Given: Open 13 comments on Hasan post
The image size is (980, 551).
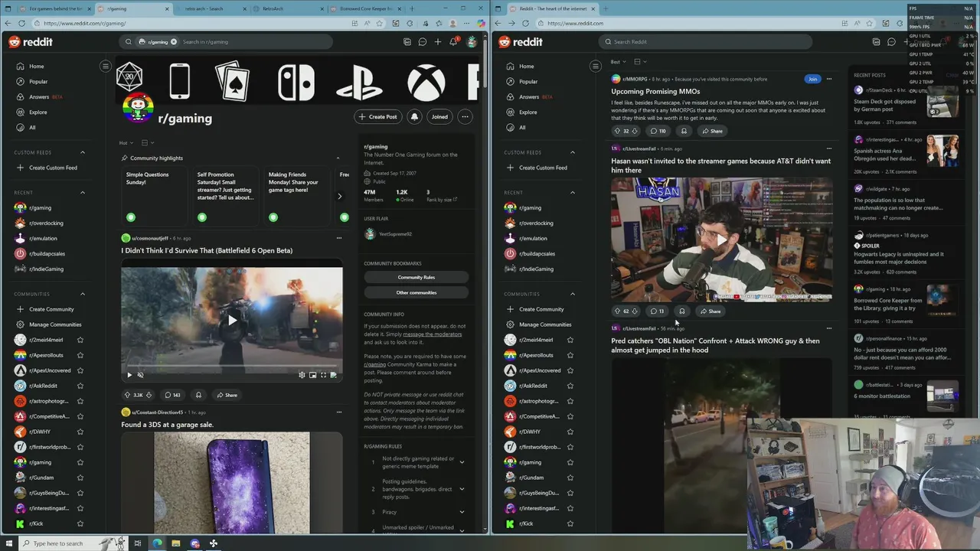Looking at the screenshot, I should pyautogui.click(x=657, y=311).
